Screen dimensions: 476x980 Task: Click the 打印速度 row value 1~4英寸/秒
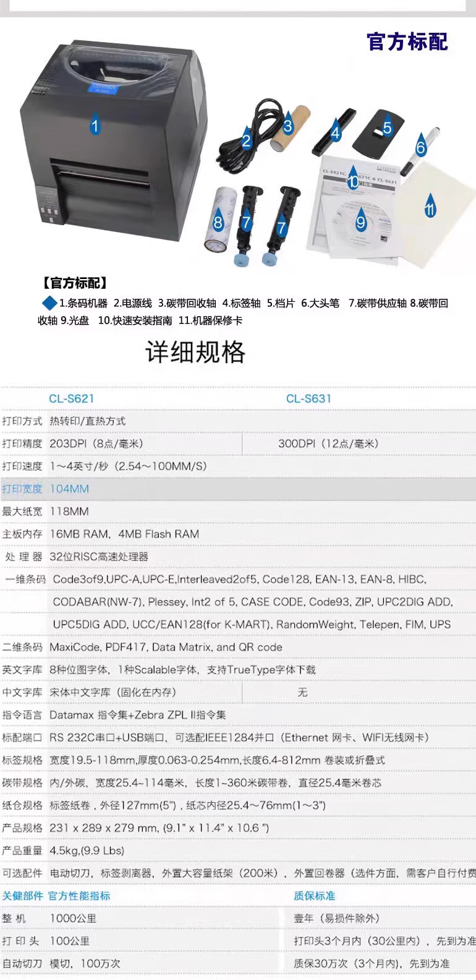[128, 466]
